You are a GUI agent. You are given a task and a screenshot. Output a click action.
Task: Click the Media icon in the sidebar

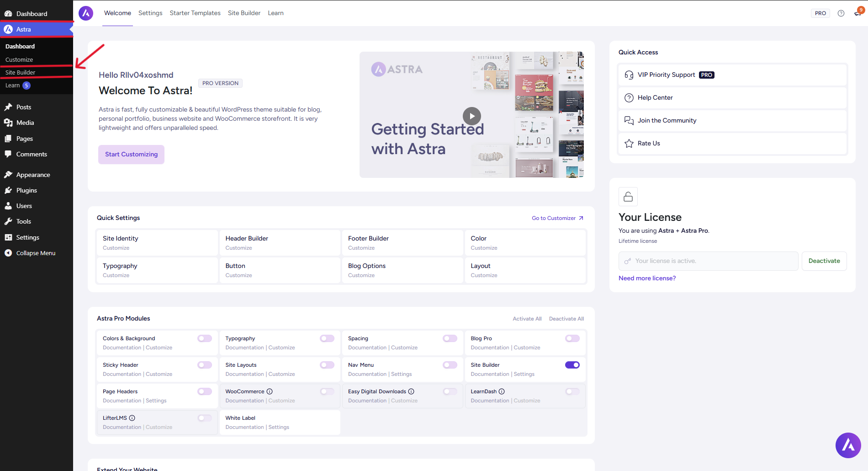(x=8, y=123)
